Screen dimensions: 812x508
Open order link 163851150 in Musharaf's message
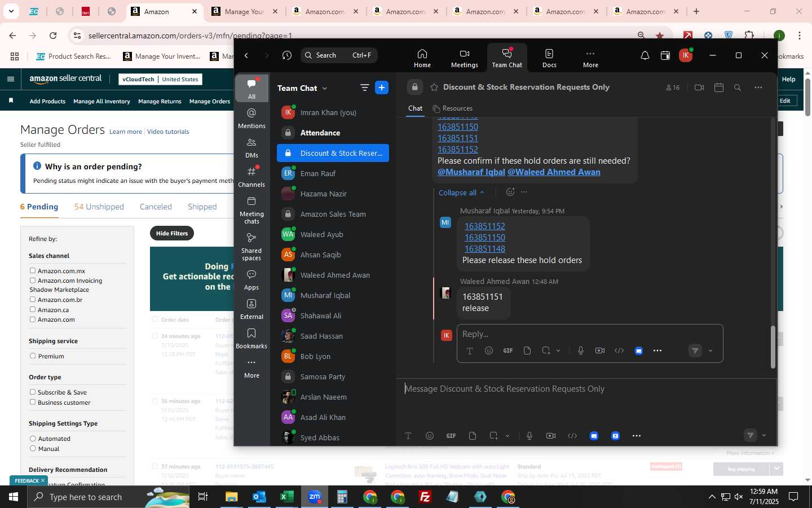point(484,238)
